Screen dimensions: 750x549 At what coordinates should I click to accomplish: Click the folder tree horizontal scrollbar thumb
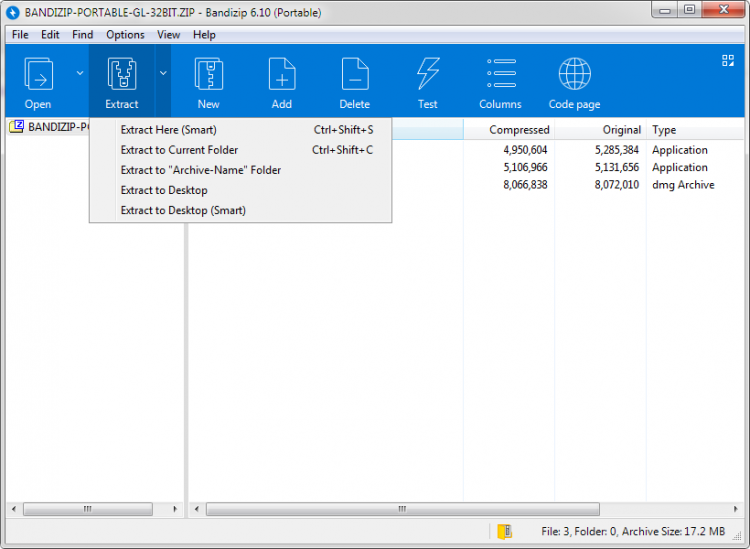pos(88,509)
